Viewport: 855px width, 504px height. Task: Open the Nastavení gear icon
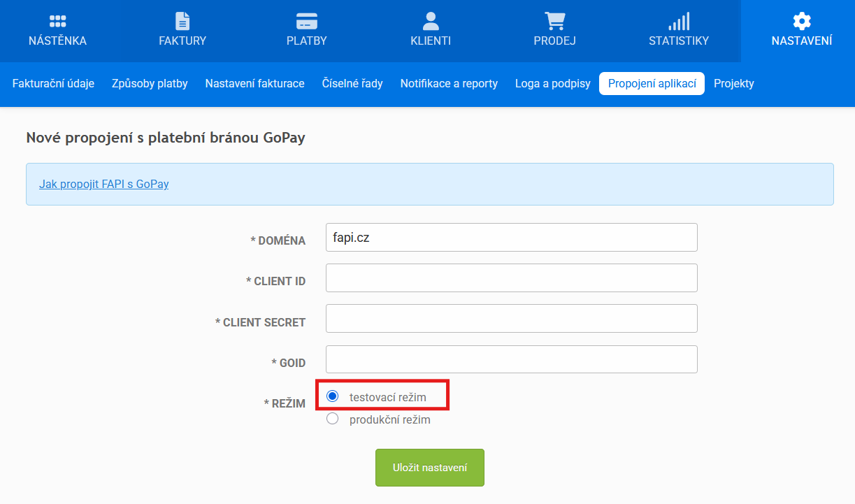[802, 21]
